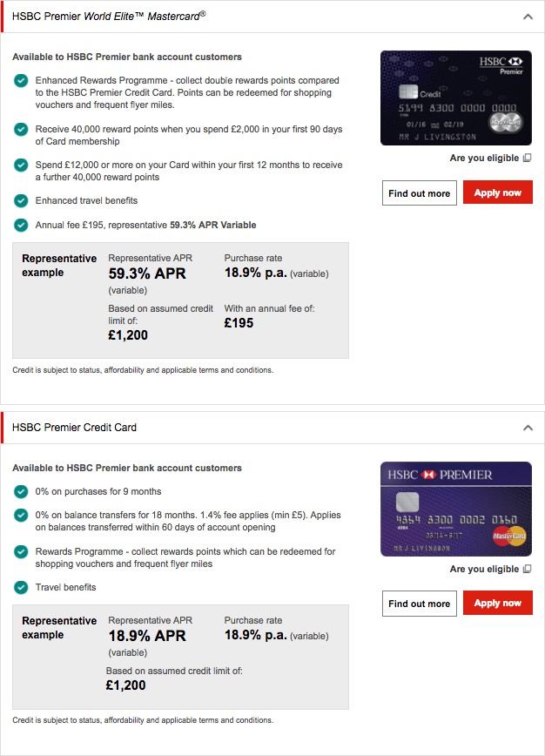The height and width of the screenshot is (756, 545).
Task: Apply now for the World Elite Mastercard
Action: point(498,192)
